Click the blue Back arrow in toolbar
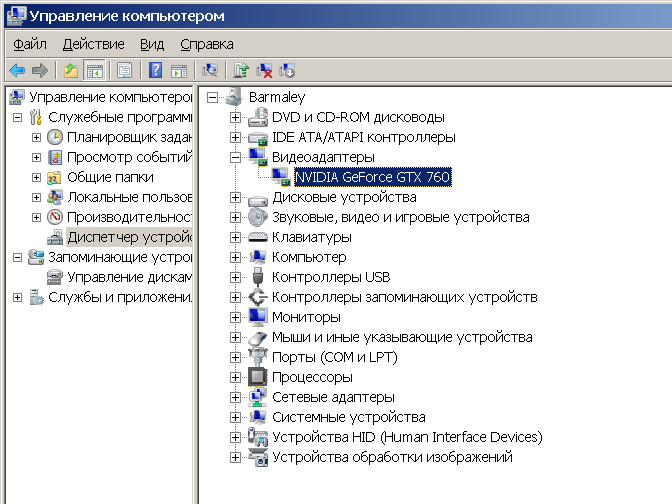Image resolution: width=672 pixels, height=504 pixels. pos(17,70)
